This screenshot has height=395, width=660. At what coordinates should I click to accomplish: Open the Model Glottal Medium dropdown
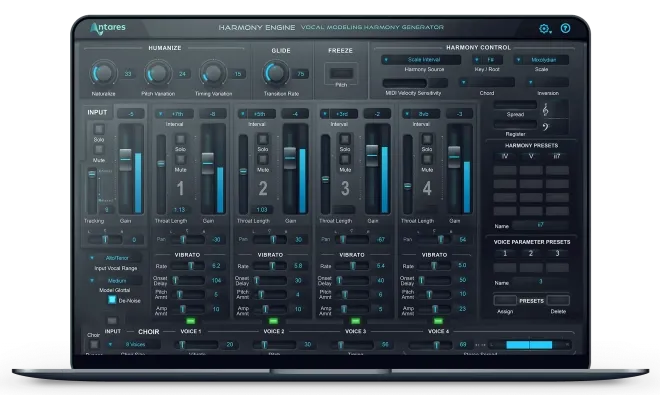(x=115, y=280)
